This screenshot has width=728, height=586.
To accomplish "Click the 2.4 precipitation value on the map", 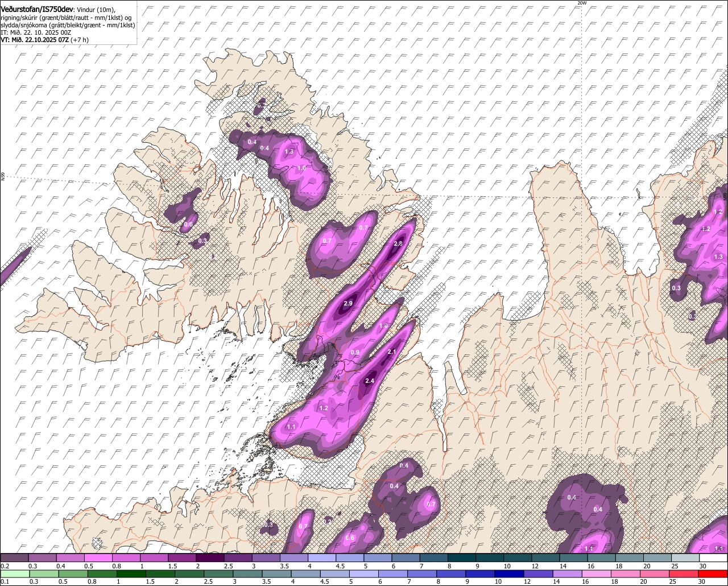I will click(370, 381).
